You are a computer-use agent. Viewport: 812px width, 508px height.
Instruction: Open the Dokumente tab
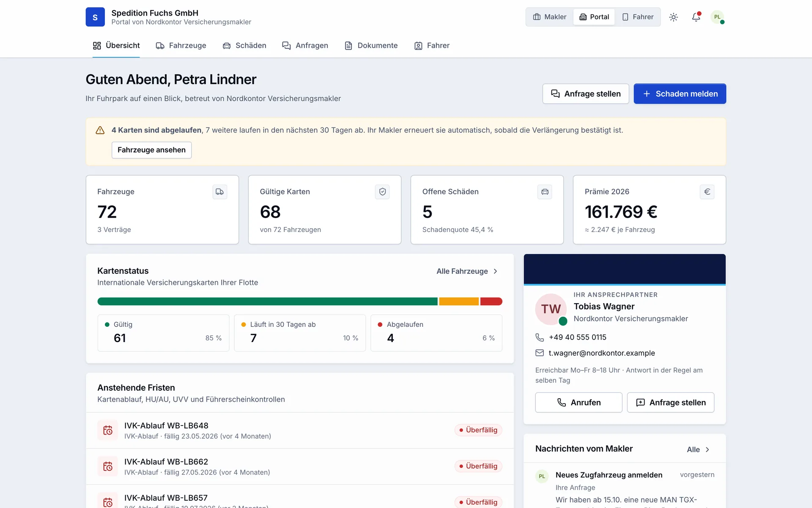(x=371, y=46)
